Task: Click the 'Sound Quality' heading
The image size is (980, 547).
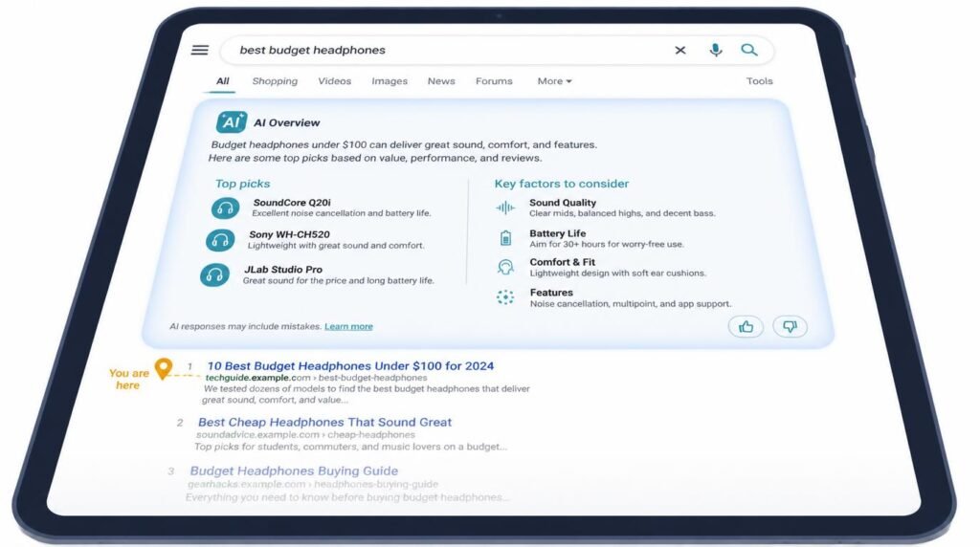Action: point(563,203)
